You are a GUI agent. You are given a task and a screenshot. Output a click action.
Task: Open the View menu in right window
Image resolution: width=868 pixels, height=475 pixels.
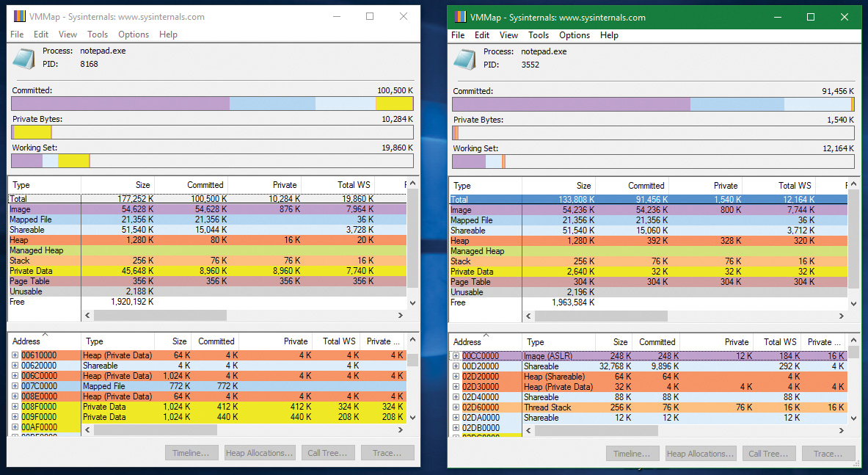click(x=508, y=35)
